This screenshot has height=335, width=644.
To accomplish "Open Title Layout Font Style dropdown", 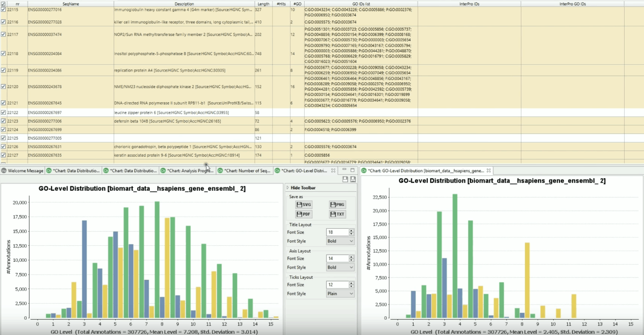I will click(340, 241).
